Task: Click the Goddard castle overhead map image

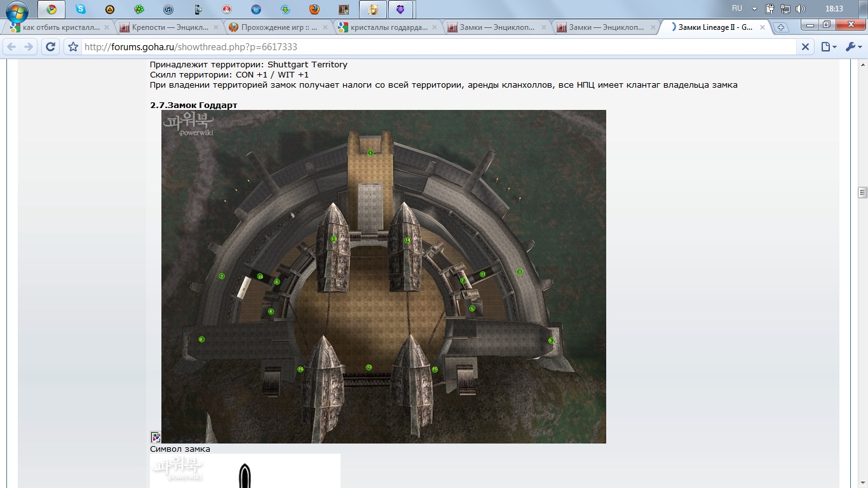Action: (384, 276)
